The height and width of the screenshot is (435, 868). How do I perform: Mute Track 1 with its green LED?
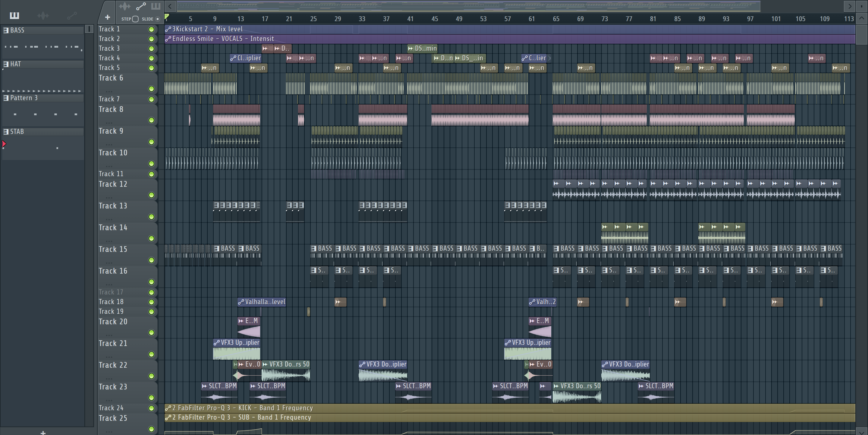coord(152,29)
